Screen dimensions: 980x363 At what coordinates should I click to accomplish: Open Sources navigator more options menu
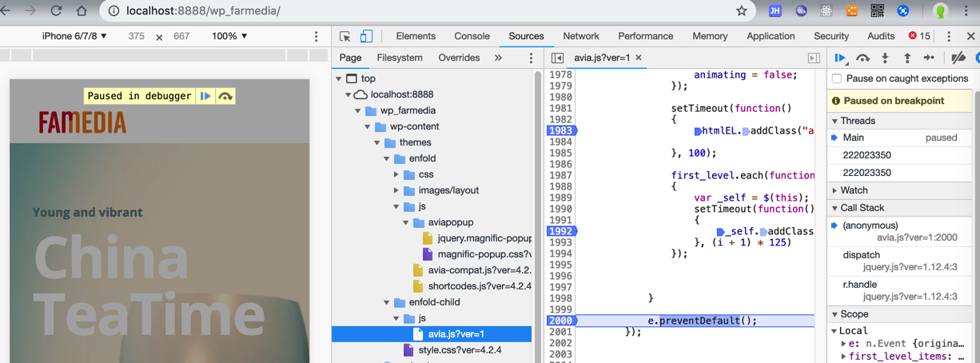pos(531,58)
